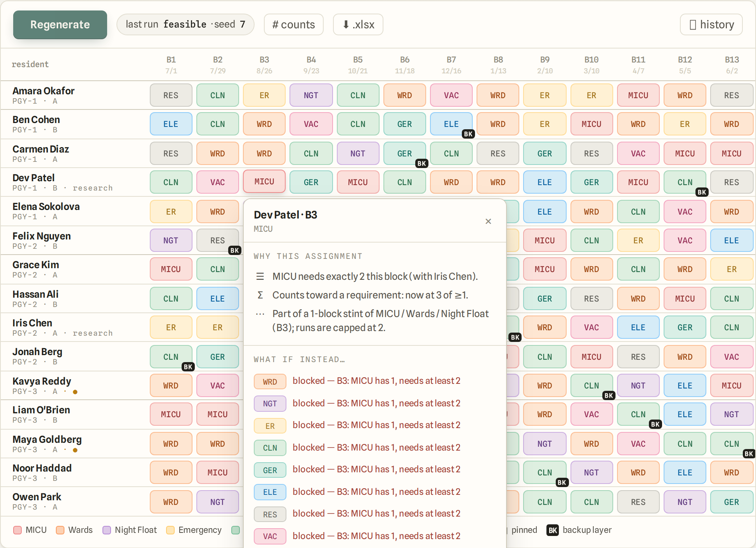Download the schedule as .xlsx
The width and height of the screenshot is (756, 548).
pyautogui.click(x=358, y=24)
